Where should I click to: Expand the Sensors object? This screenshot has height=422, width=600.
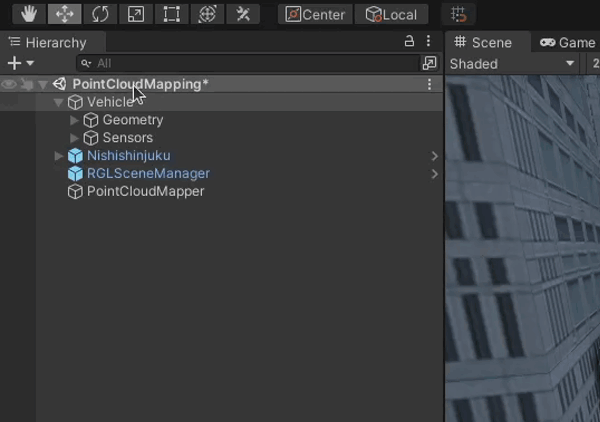(75, 138)
